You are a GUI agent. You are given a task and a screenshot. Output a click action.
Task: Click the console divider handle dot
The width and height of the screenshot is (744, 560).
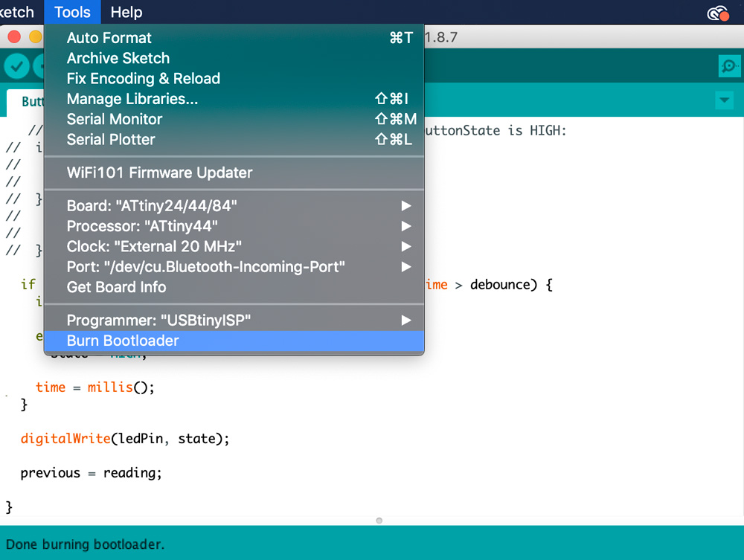(379, 521)
